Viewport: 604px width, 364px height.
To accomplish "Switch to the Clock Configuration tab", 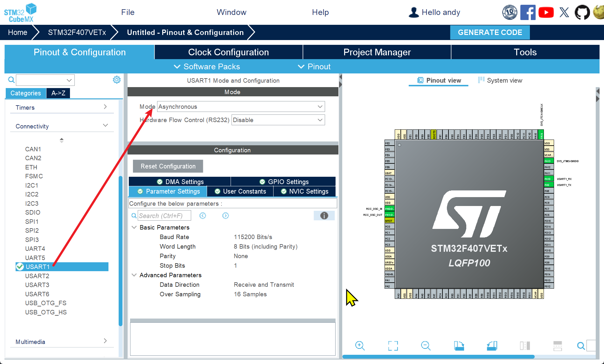I will pyautogui.click(x=228, y=52).
